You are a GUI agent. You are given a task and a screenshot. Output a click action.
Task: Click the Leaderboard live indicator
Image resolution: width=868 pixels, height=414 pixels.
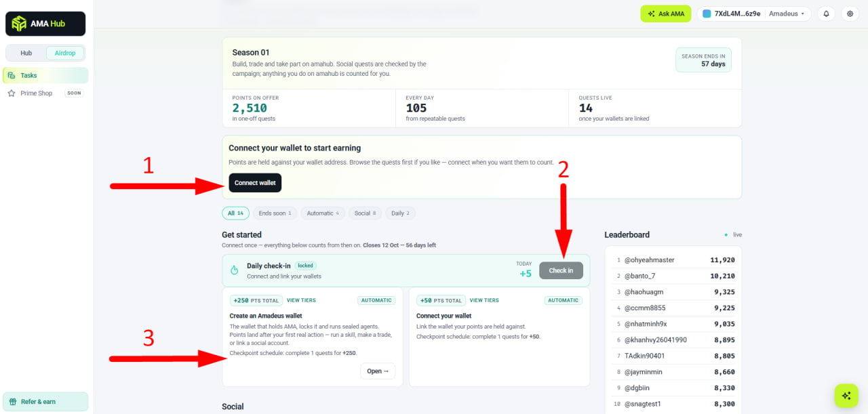tap(733, 234)
